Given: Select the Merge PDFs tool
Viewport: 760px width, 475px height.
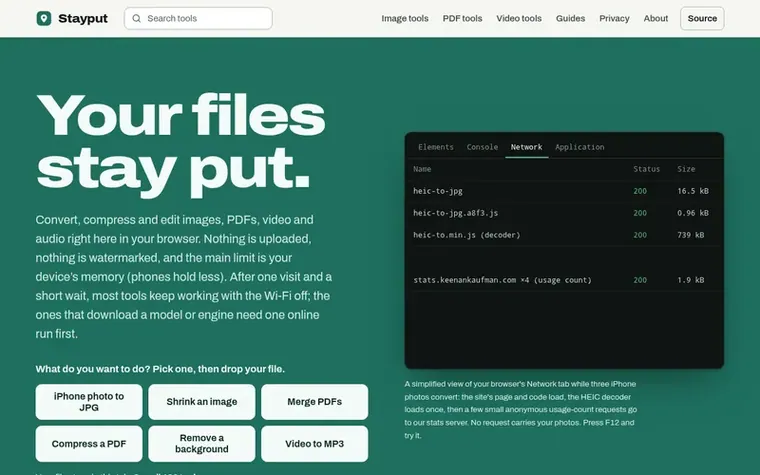Looking at the screenshot, I should tap(315, 402).
